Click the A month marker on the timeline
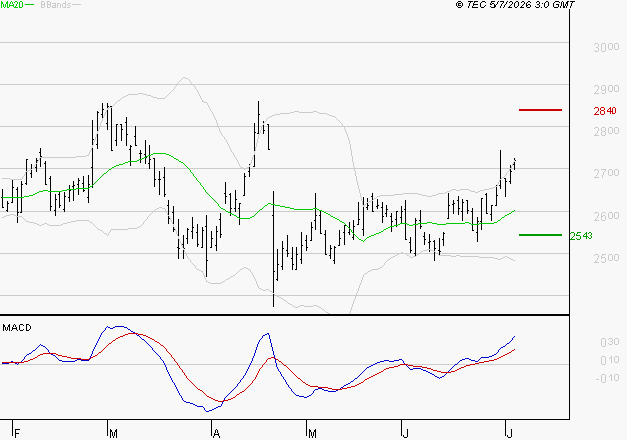 tap(216, 433)
